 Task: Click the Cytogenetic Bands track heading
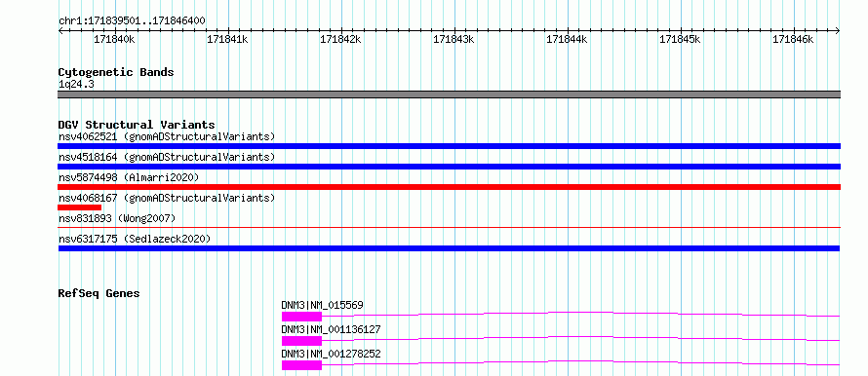coord(116,72)
